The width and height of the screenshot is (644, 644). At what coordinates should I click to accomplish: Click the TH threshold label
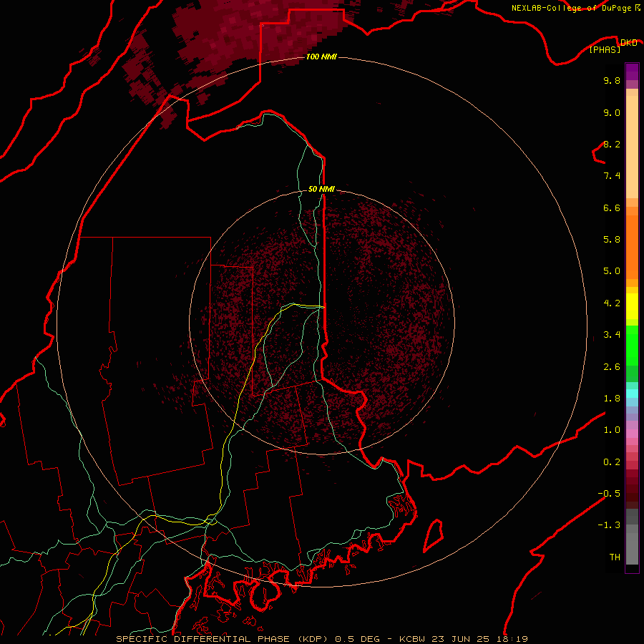coord(615,557)
